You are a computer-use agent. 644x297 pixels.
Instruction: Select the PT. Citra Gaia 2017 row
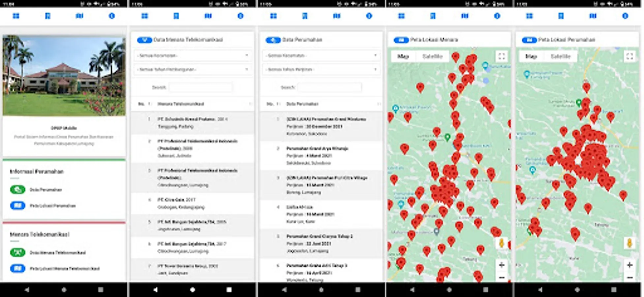coord(193,203)
